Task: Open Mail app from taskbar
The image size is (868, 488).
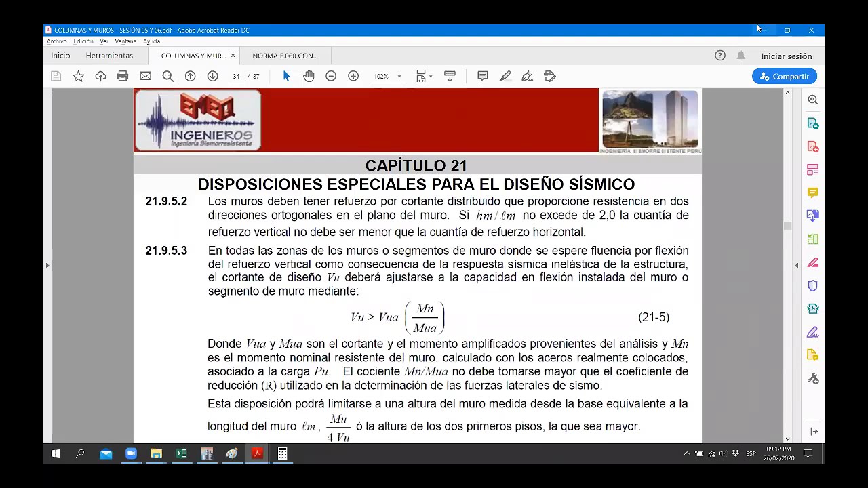Action: pyautogui.click(x=106, y=453)
